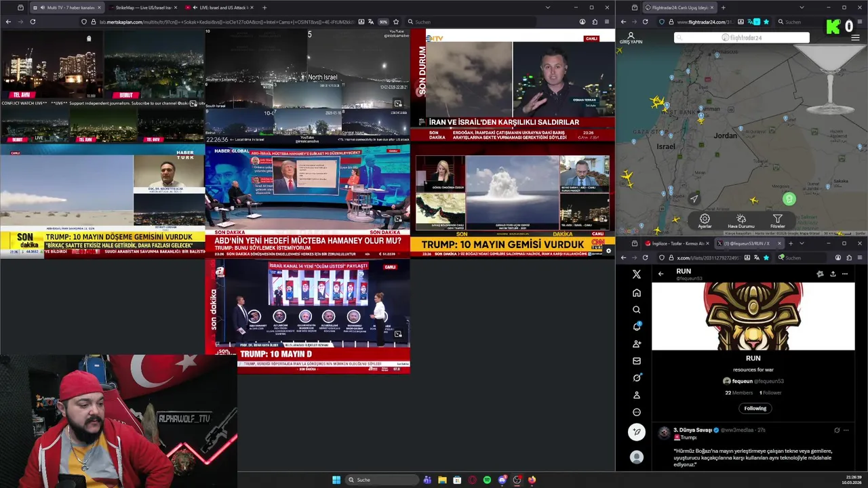Open fequeun list owner profile link
868x488 pixels.
(x=753, y=381)
